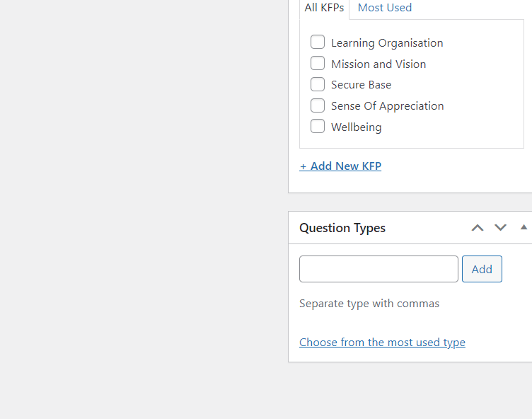This screenshot has width=532, height=419.
Task: Move Question Types panel down
Action: (x=500, y=228)
